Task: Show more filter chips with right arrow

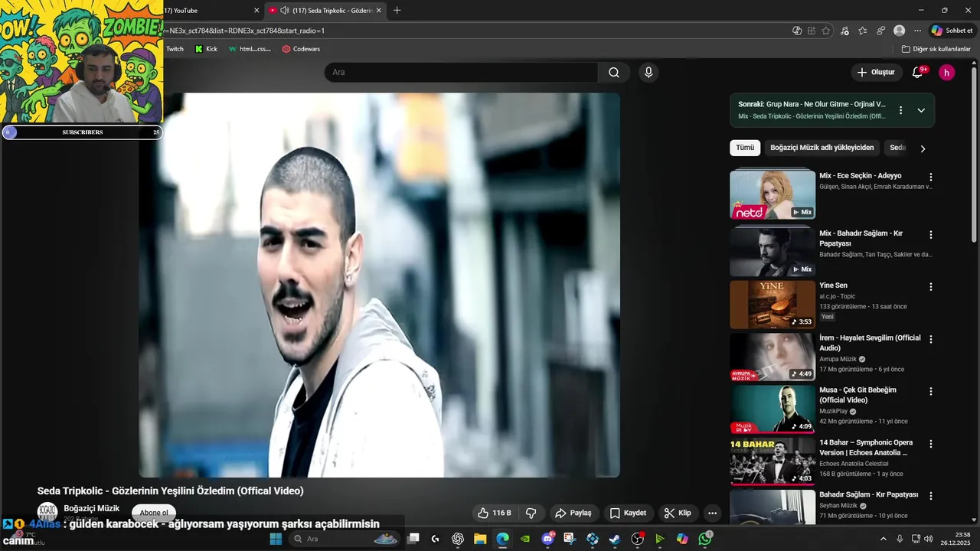Action: coord(923,148)
